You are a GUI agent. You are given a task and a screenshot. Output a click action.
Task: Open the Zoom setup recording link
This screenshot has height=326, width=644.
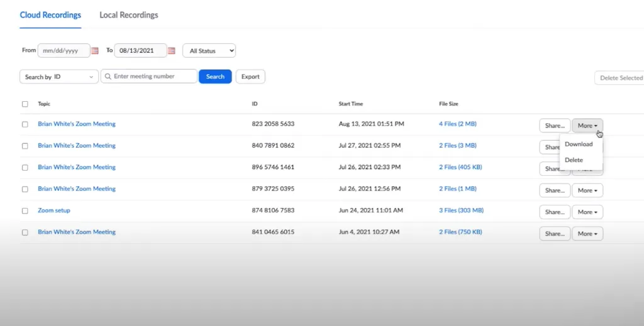point(54,210)
